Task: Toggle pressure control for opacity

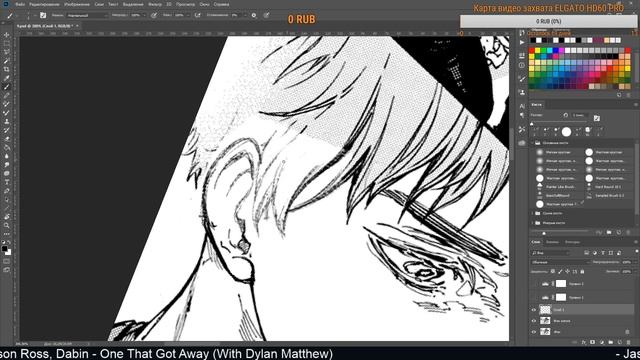Action: click(154, 15)
